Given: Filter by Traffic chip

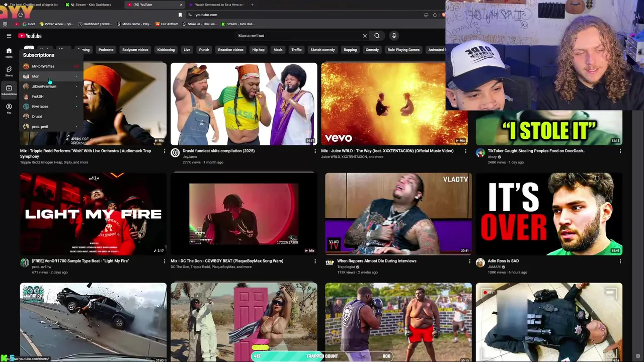Looking at the screenshot, I should pyautogui.click(x=296, y=50).
